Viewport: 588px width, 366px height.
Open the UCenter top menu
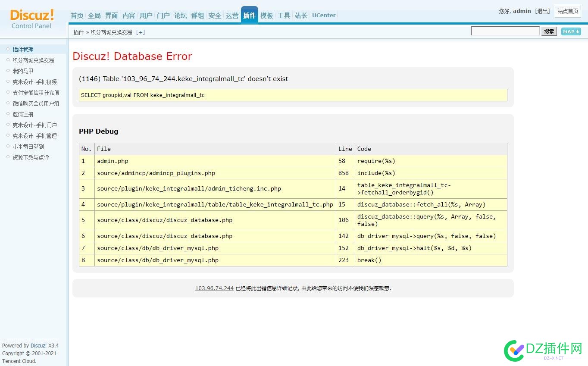click(x=324, y=16)
